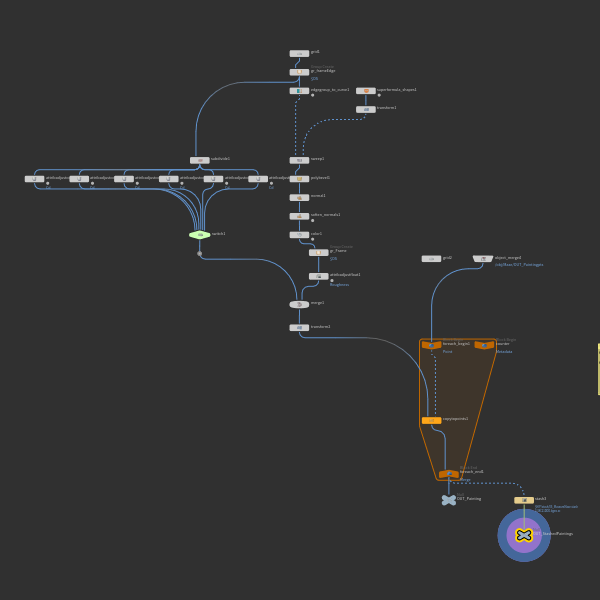Click the Metadata label under foreach count node
This screenshot has width=600, height=600.
(504, 352)
